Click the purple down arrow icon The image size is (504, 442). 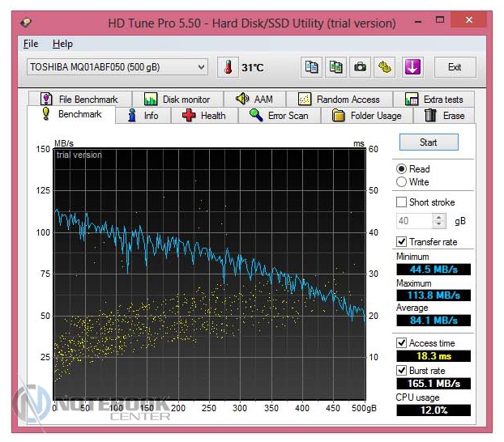(x=412, y=67)
